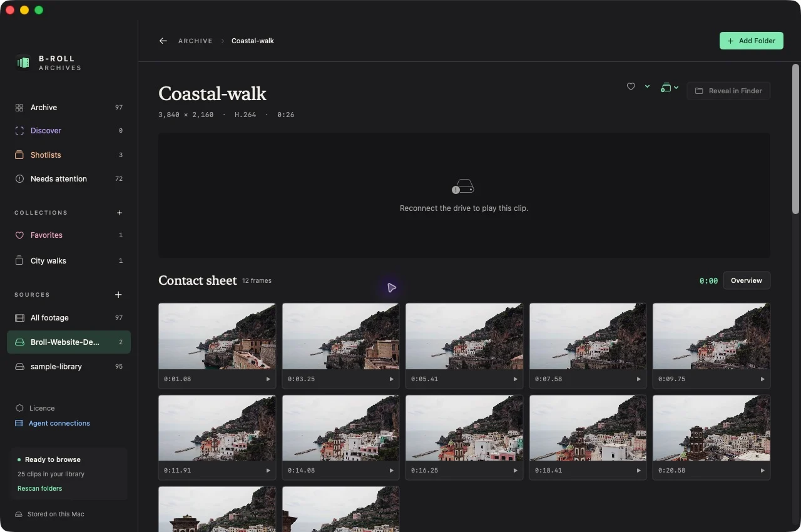
Task: Open Discover in the sidebar
Action: pos(69,131)
